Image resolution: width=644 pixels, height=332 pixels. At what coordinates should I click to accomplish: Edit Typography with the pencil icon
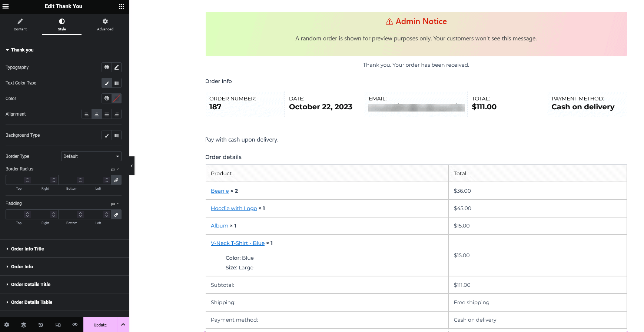(117, 67)
